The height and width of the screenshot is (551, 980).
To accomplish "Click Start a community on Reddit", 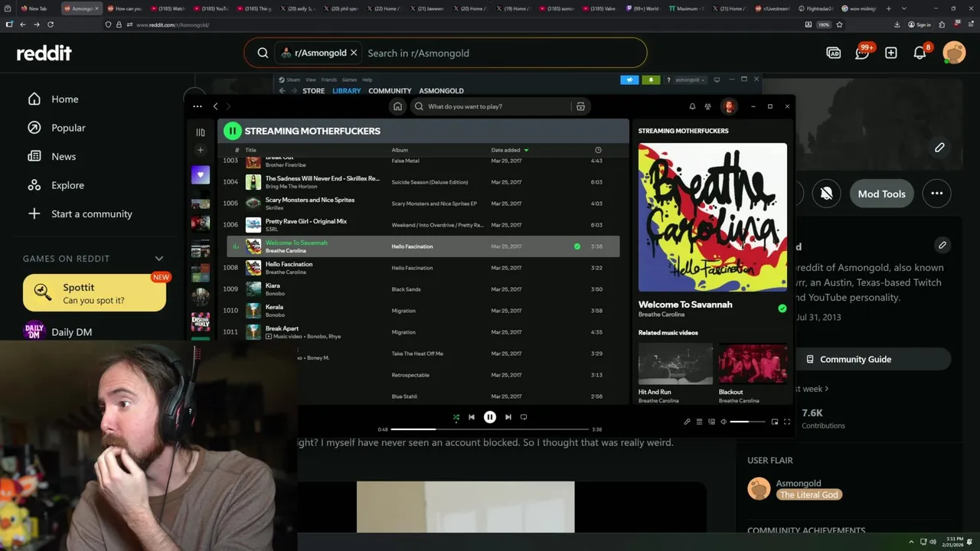I will pyautogui.click(x=80, y=214).
